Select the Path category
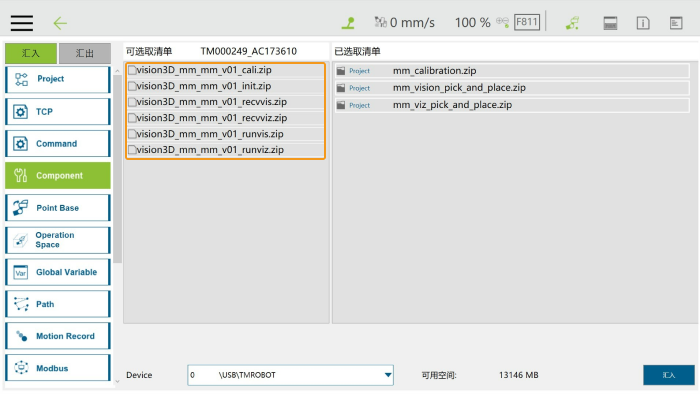The height and width of the screenshot is (395, 700). (x=58, y=304)
